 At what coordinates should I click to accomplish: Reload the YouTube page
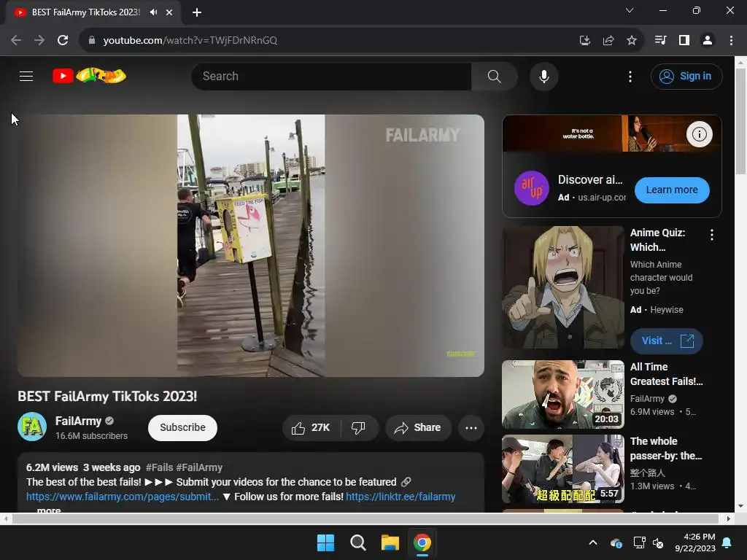[x=63, y=41]
